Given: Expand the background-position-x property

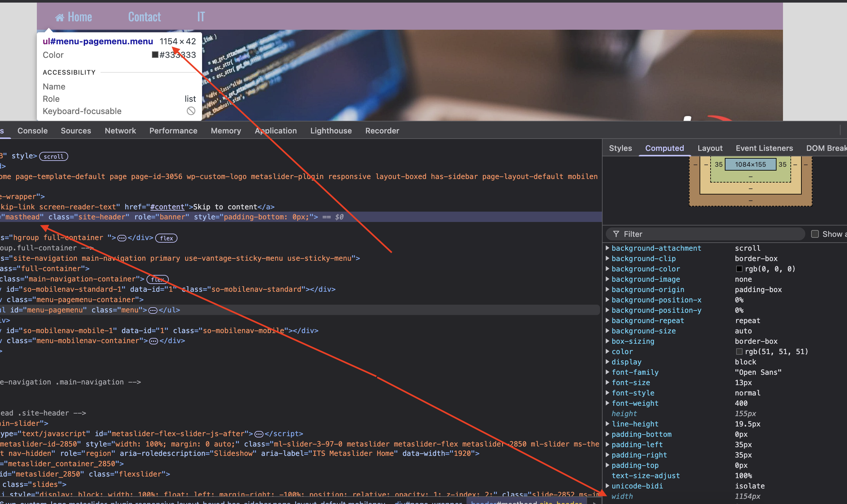Looking at the screenshot, I should (607, 299).
